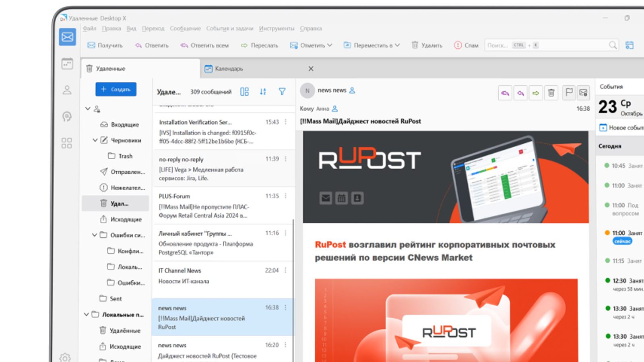Change the message list layout icon
This screenshot has width=644, height=362.
(x=244, y=92)
